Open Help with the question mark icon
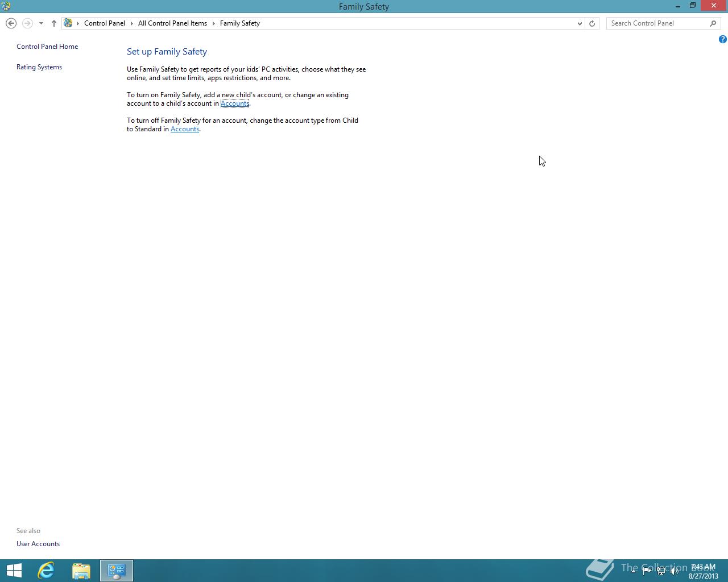Image resolution: width=728 pixels, height=582 pixels. (x=722, y=39)
